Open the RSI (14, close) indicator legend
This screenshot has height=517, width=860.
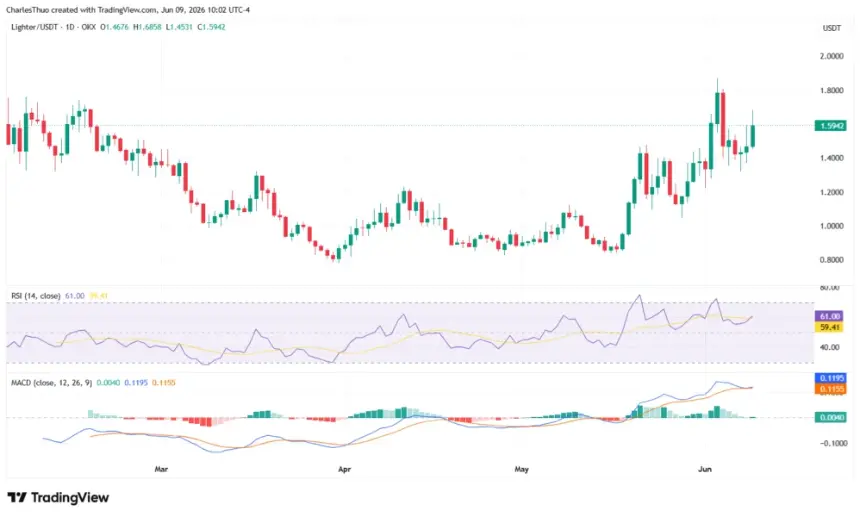[36, 296]
